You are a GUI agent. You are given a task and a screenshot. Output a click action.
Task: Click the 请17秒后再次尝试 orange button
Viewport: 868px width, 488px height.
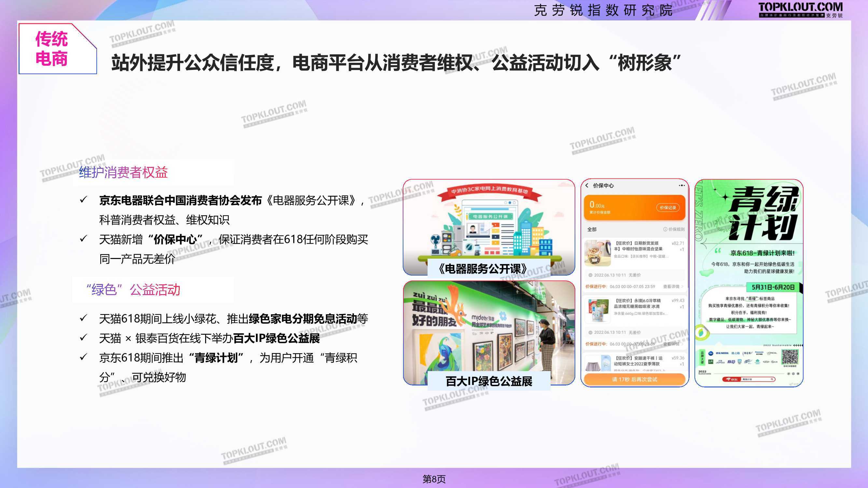pos(635,379)
